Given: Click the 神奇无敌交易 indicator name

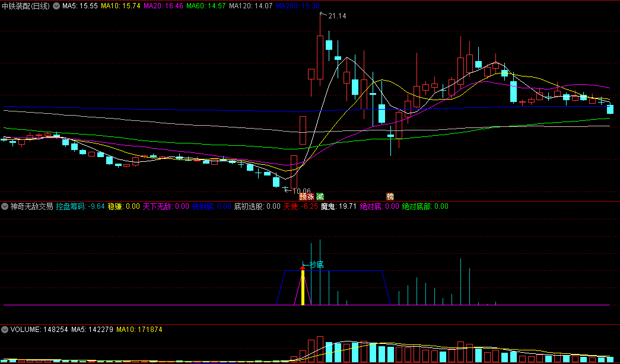Looking at the screenshot, I should pos(31,206).
